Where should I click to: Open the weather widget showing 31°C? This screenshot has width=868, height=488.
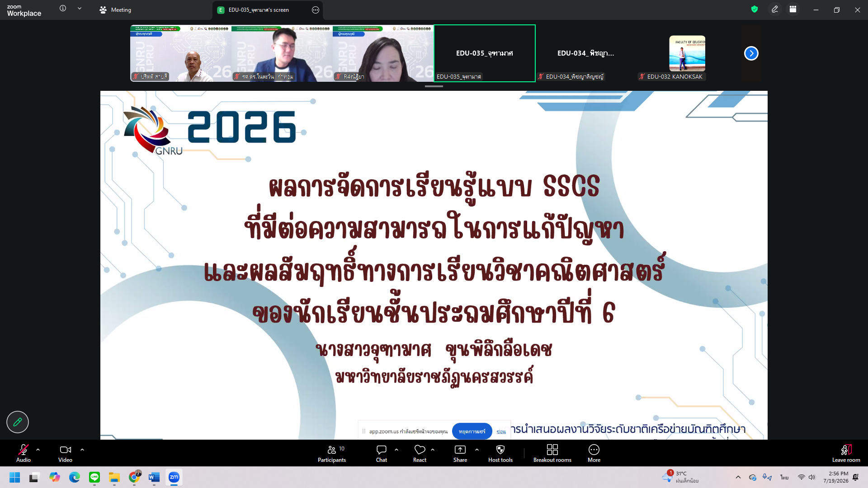(x=680, y=477)
